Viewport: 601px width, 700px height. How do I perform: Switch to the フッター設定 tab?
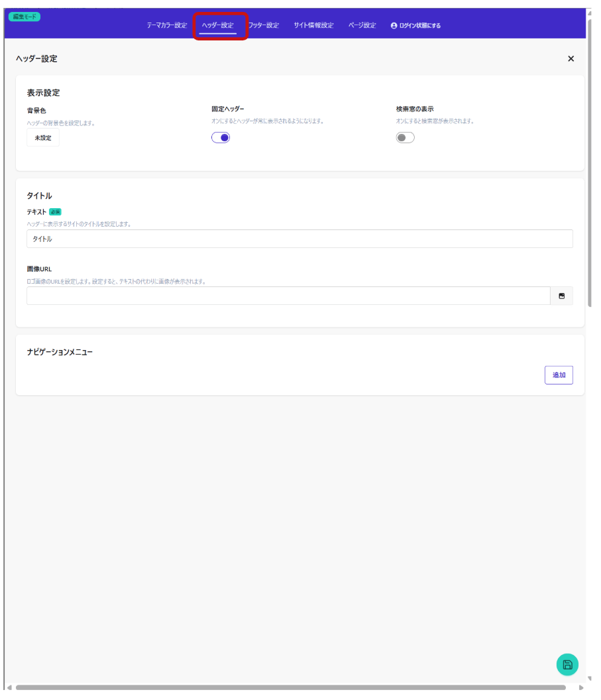(x=264, y=26)
